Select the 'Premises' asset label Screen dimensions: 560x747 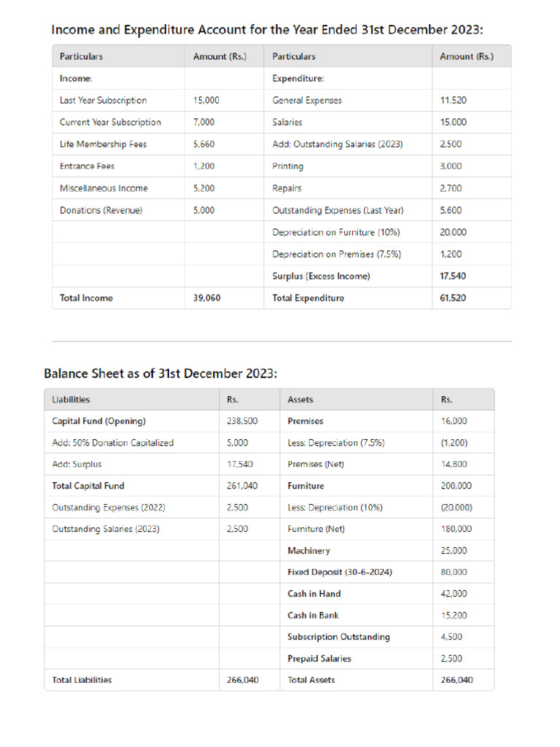306,421
